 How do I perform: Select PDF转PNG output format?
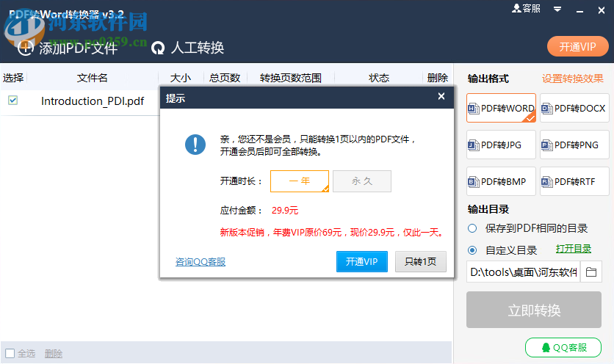[x=574, y=145]
